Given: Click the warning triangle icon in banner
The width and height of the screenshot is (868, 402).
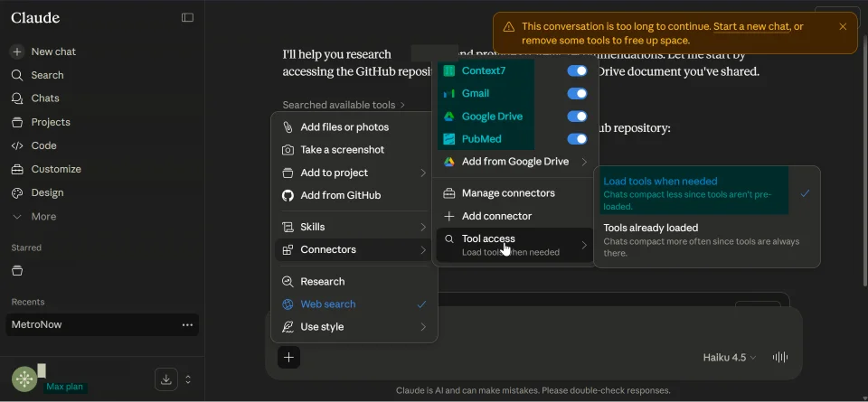Looking at the screenshot, I should pyautogui.click(x=508, y=27).
